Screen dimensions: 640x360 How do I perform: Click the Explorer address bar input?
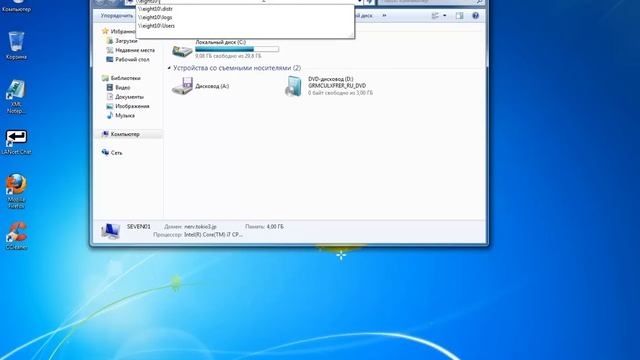[x=245, y=2]
